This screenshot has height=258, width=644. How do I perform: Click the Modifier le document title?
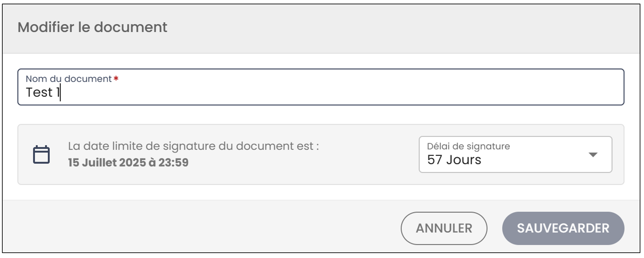(x=92, y=27)
